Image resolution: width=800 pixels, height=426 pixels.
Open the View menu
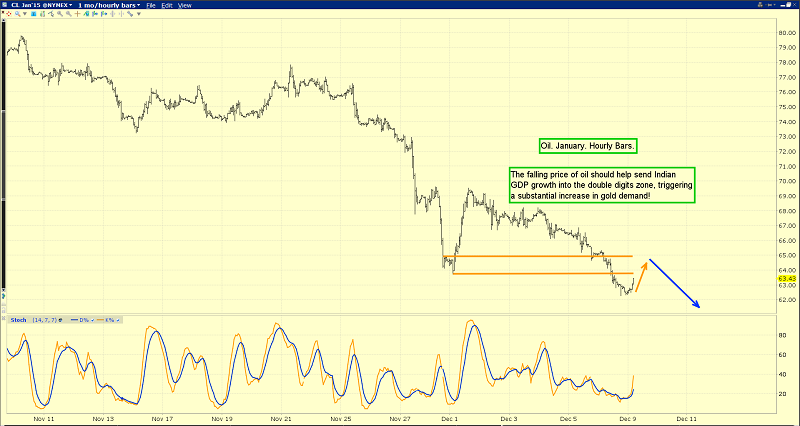point(185,5)
